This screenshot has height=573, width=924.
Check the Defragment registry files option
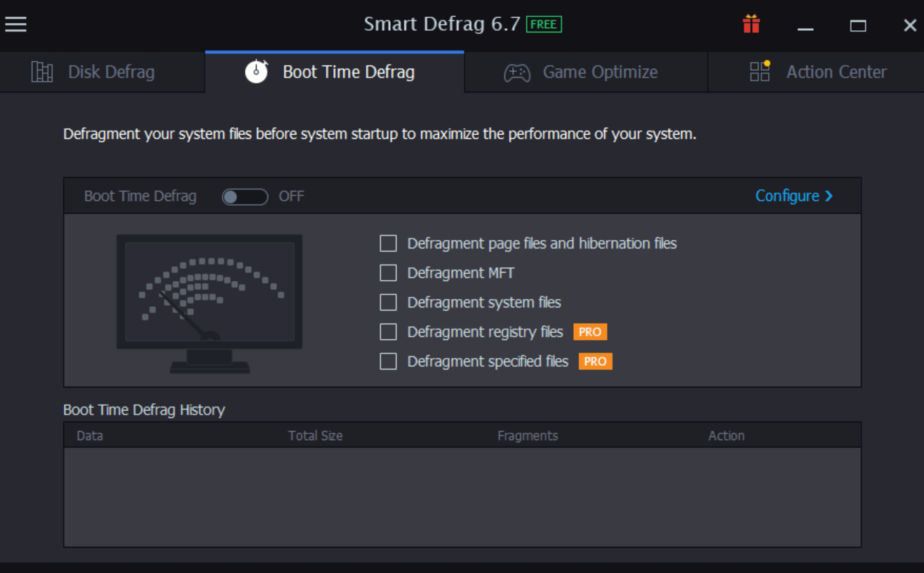click(x=388, y=331)
